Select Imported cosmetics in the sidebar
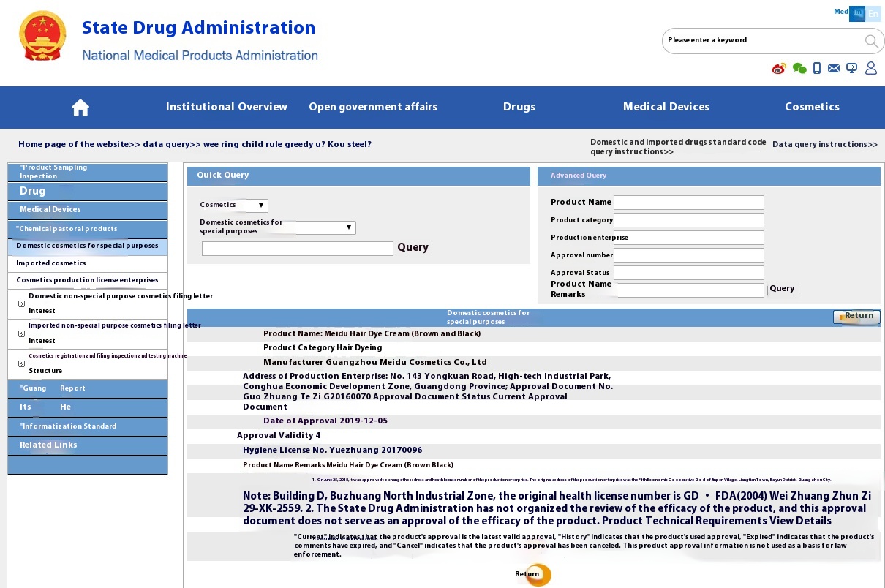885x588 pixels. pyautogui.click(x=51, y=263)
